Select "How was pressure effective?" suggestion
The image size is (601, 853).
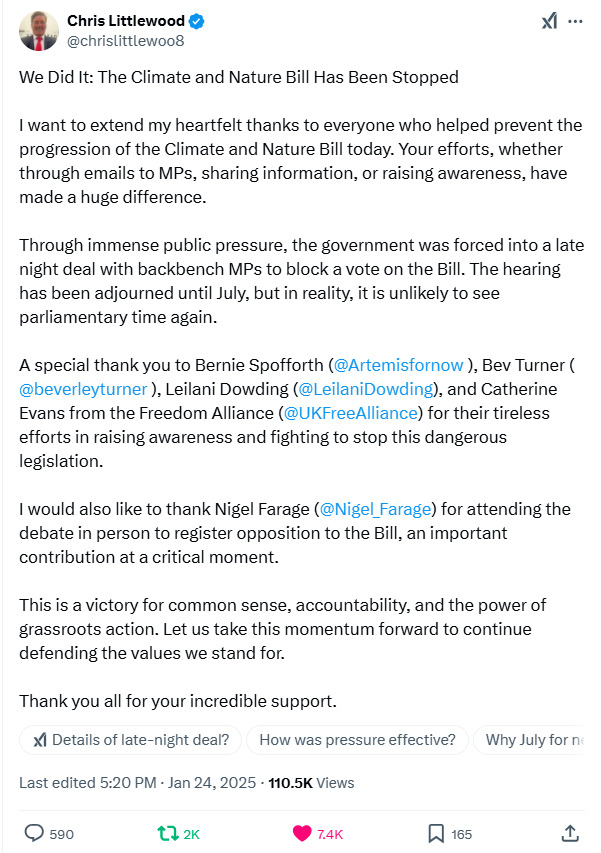click(357, 740)
